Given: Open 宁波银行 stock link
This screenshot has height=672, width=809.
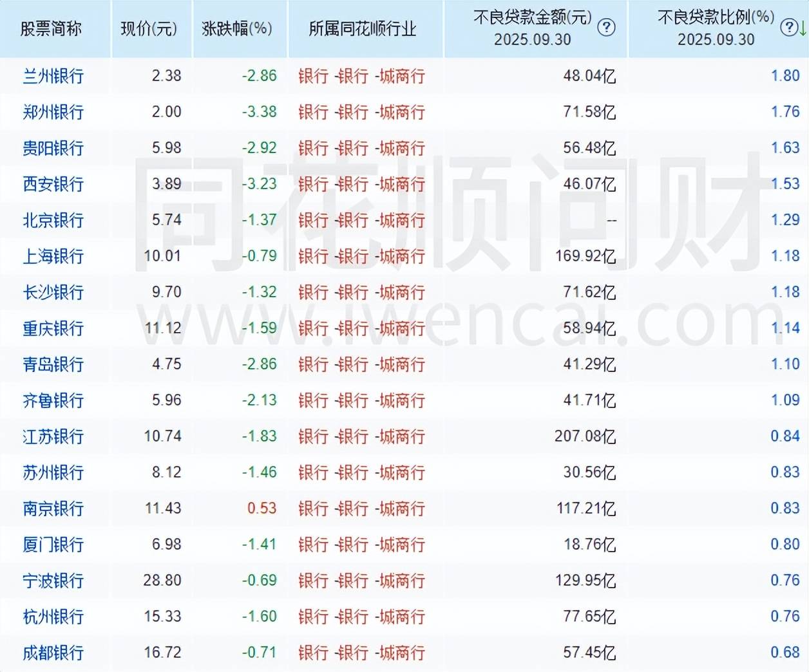Looking at the screenshot, I should pyautogui.click(x=53, y=581).
